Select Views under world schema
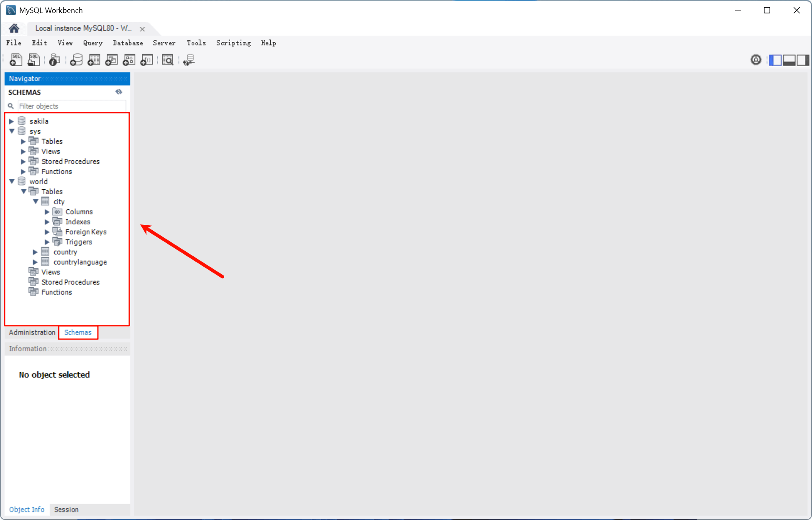 (51, 272)
